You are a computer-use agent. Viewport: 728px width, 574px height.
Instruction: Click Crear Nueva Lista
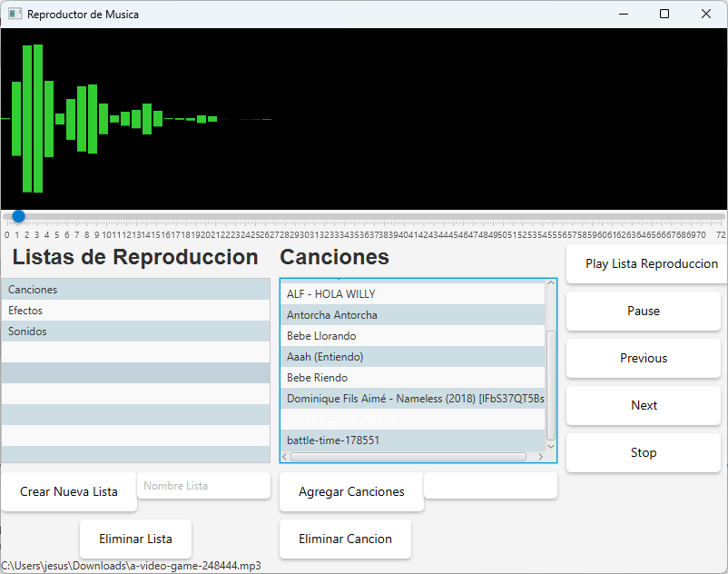(x=68, y=490)
